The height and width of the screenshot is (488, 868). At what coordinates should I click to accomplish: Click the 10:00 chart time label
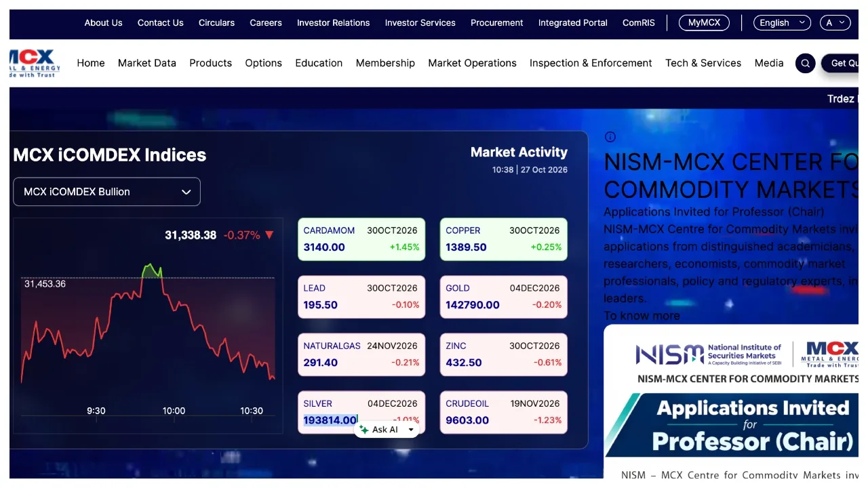pyautogui.click(x=174, y=411)
